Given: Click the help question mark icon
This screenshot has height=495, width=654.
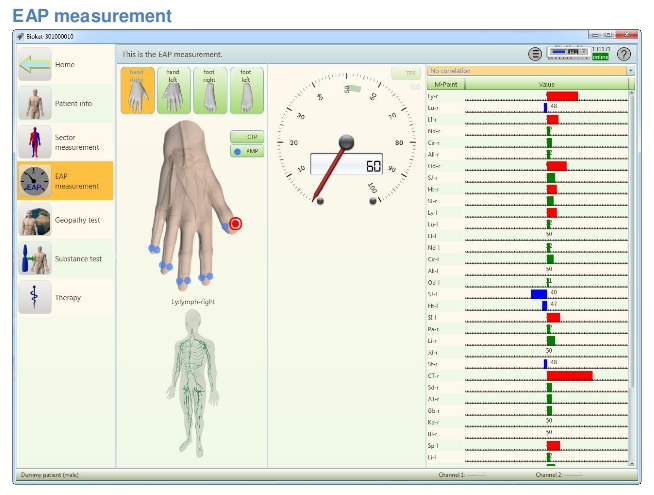Looking at the screenshot, I should (x=624, y=54).
